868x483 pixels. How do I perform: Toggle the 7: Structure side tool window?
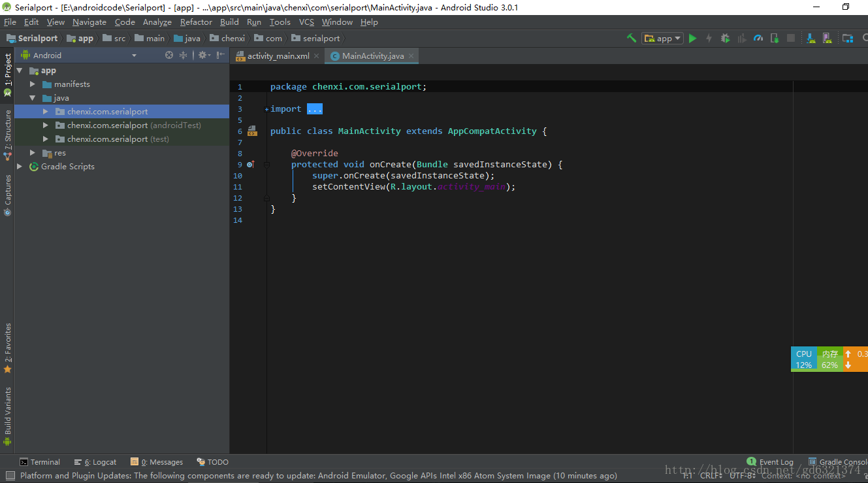(x=8, y=135)
